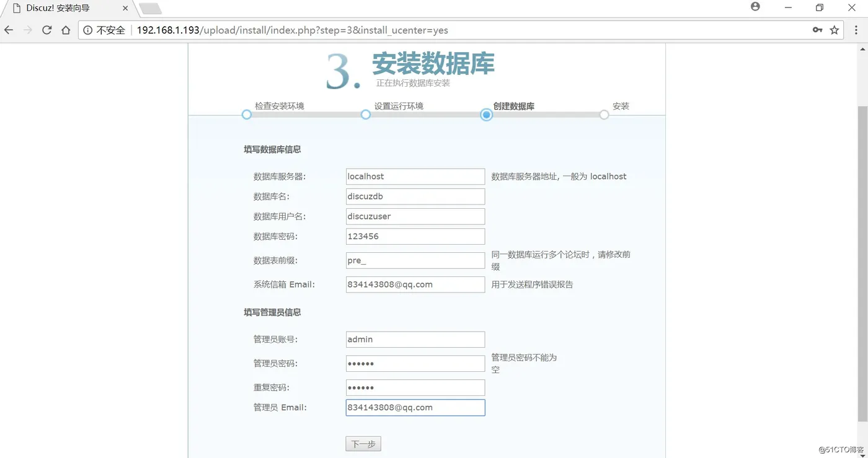Open the browser home page icon
Viewport: 868px width, 458px height.
[66, 30]
